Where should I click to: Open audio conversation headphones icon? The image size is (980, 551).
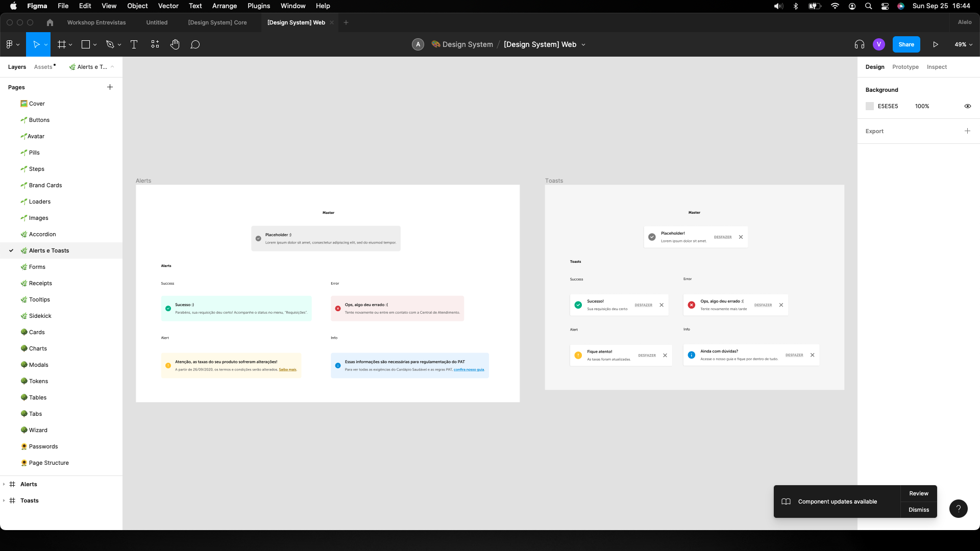860,44
